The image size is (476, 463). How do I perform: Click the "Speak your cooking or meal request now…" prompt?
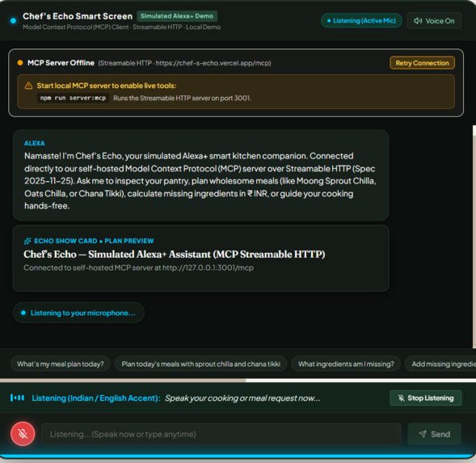tap(242, 398)
